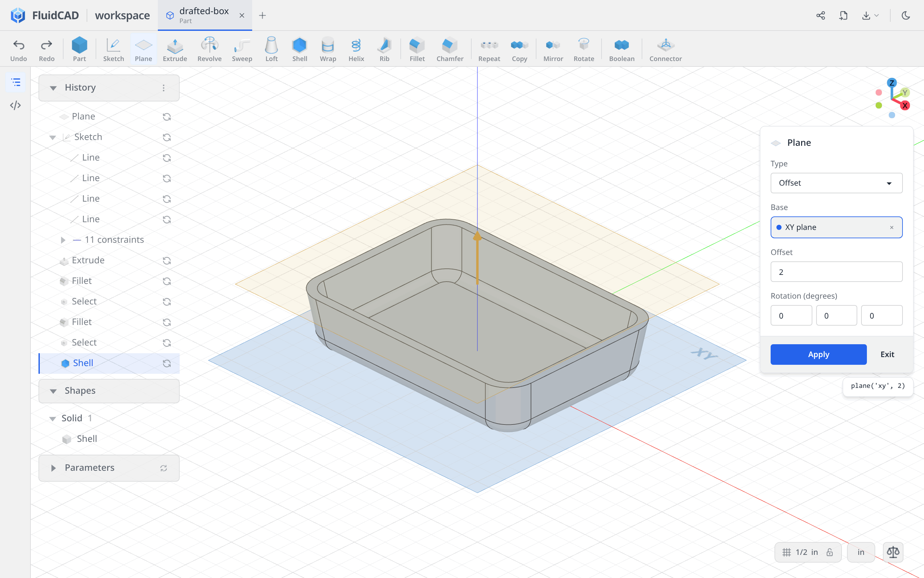
Task: Clear the XY plane base selection
Action: click(x=892, y=227)
